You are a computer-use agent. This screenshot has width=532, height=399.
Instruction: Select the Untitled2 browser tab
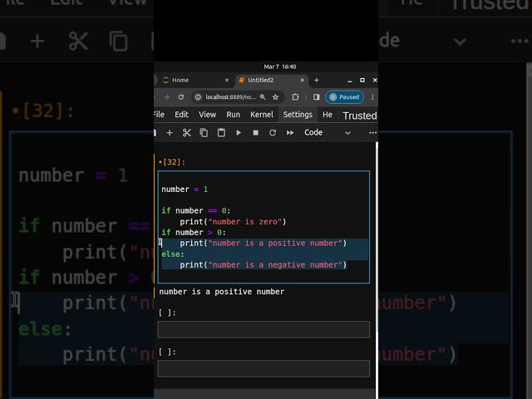coord(272,80)
